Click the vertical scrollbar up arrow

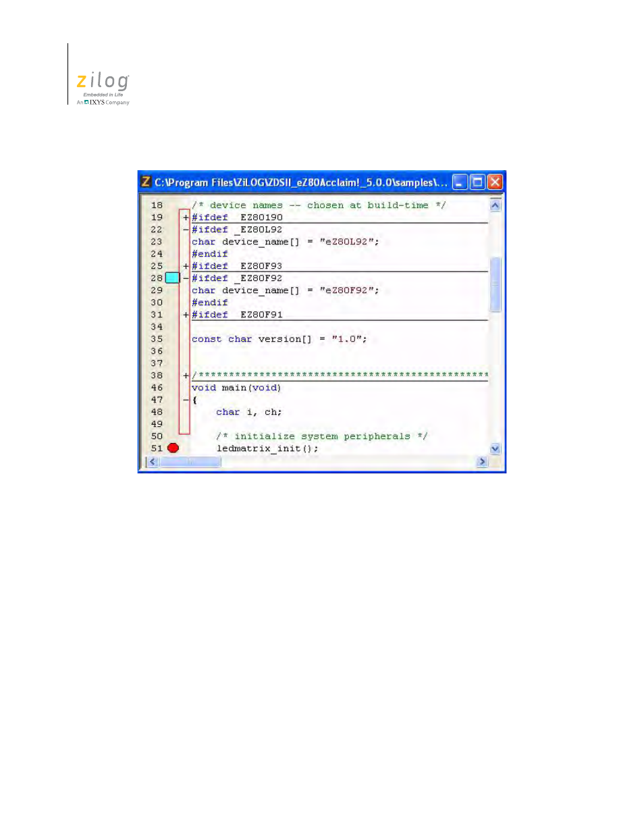pyautogui.click(x=495, y=205)
